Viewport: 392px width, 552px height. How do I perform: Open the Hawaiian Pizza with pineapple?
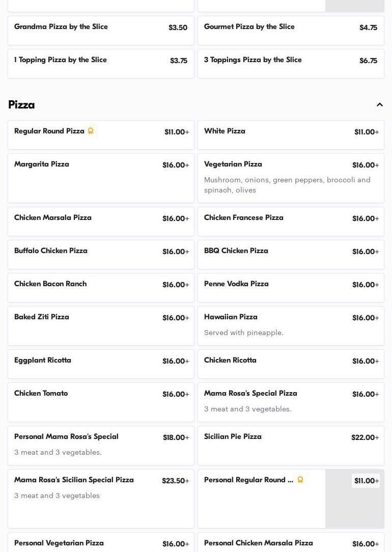tap(291, 326)
